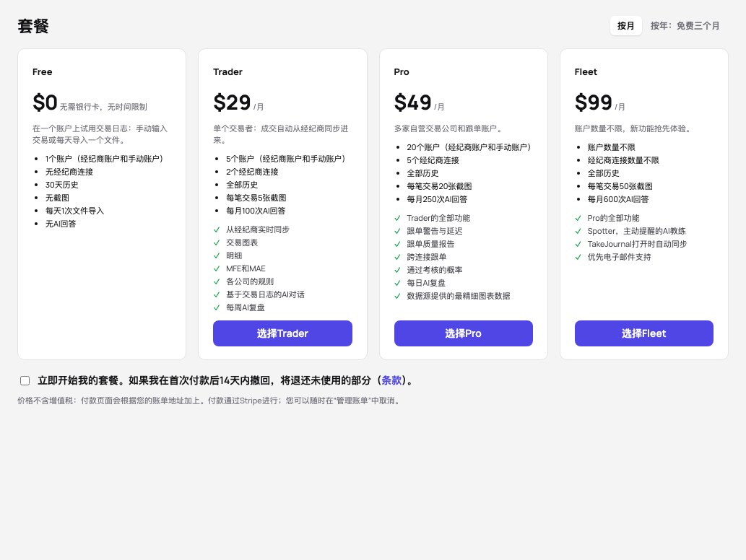Click the checkmark beside 跨连接跟单
The image size is (746, 560).
[398, 257]
